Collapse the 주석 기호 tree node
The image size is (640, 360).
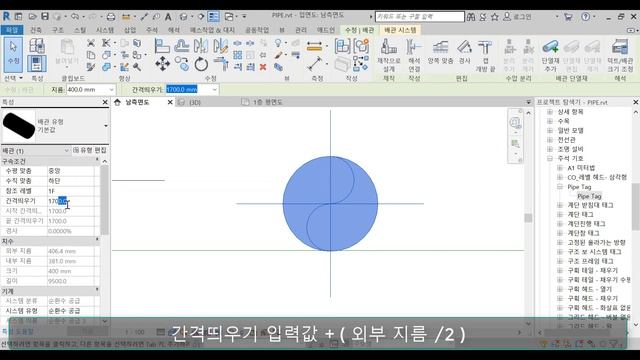click(550, 158)
